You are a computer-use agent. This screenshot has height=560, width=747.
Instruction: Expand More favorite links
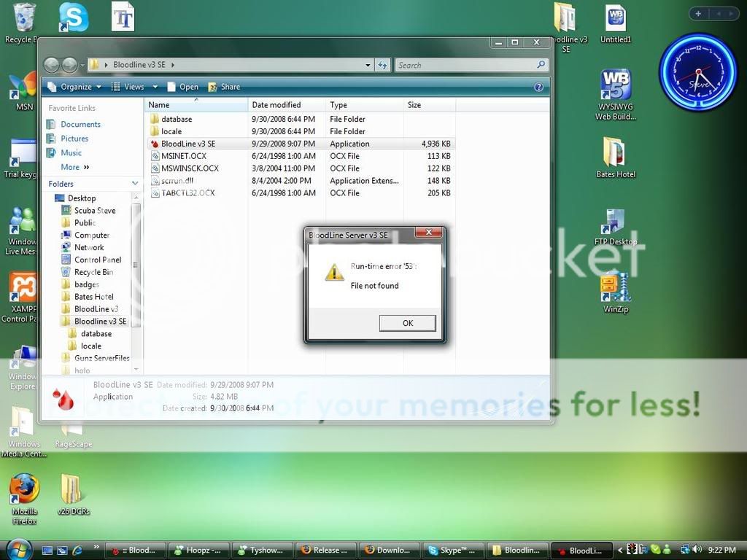coord(75,167)
